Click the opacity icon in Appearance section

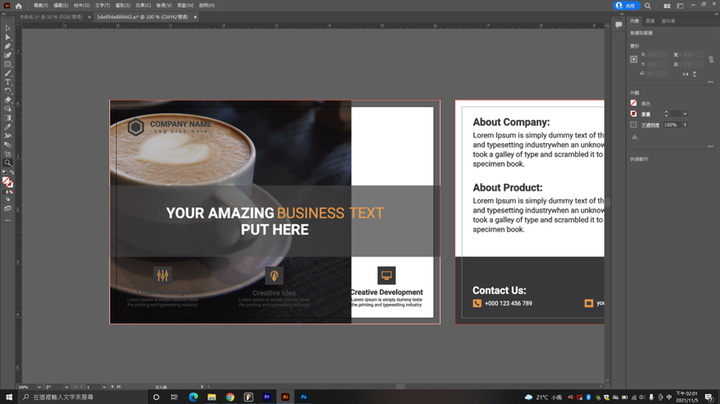[634, 125]
